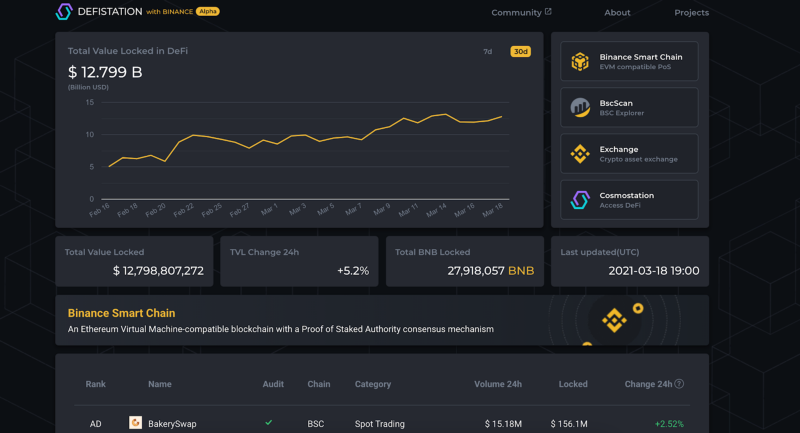800x433 pixels.
Task: Click the 2021-03-18 19:00 update time
Action: coord(654,271)
